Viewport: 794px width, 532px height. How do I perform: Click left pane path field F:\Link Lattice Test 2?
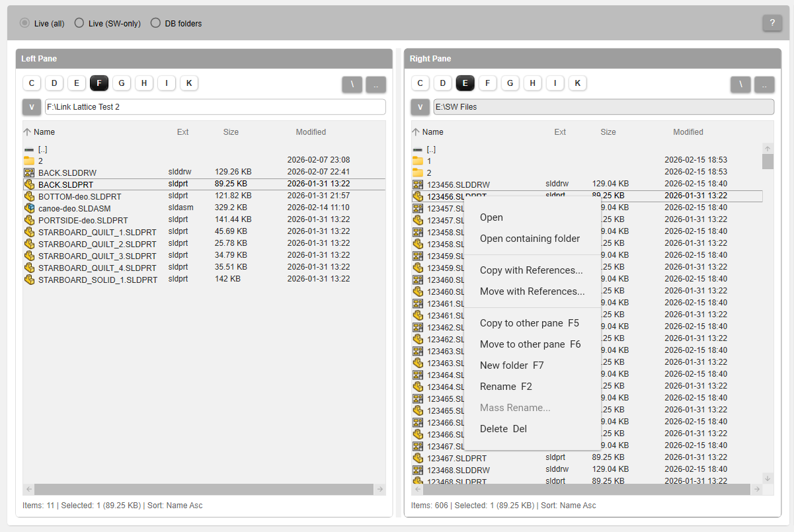(216, 107)
